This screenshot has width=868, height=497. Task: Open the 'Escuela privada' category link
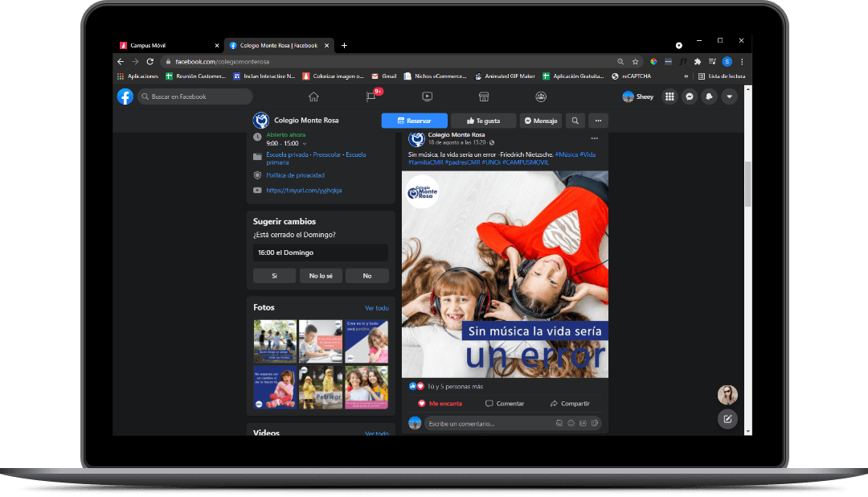[287, 154]
